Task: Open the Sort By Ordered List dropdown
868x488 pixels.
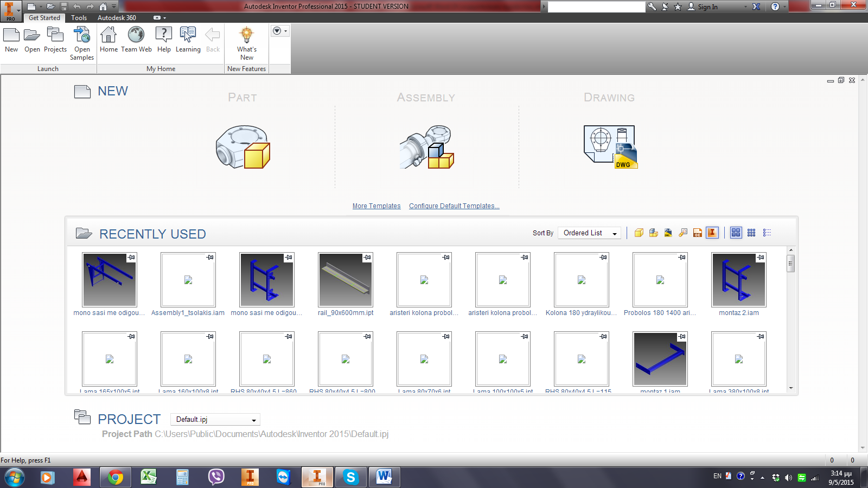Action: 590,233
